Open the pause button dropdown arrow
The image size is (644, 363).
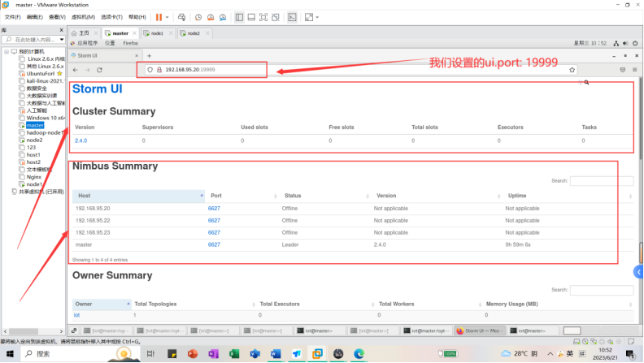[x=168, y=17]
